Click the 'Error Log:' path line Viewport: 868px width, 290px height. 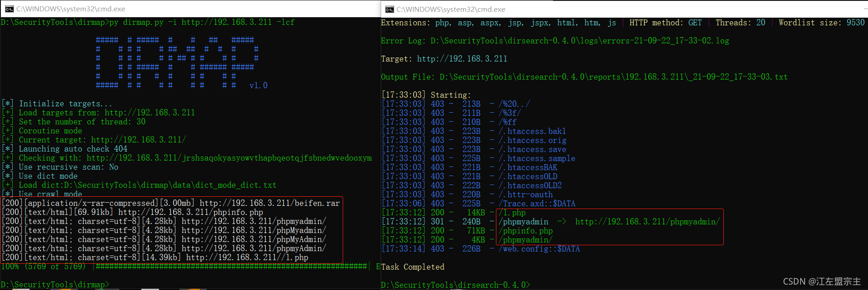(555, 41)
